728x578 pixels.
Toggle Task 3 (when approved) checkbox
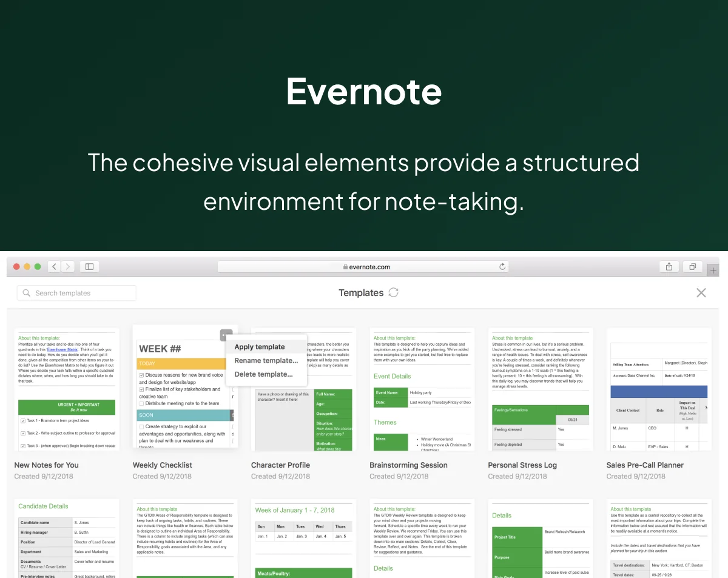22,446
